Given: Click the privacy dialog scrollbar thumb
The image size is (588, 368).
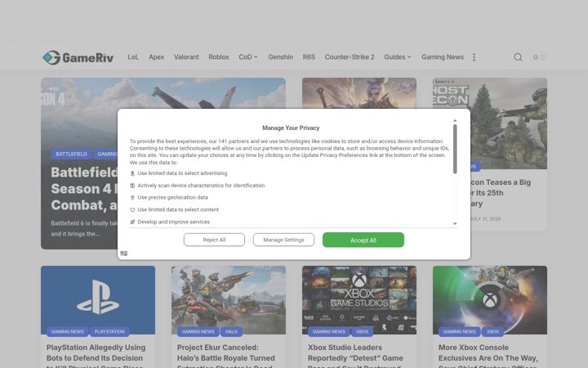Looking at the screenshot, I should point(455,149).
